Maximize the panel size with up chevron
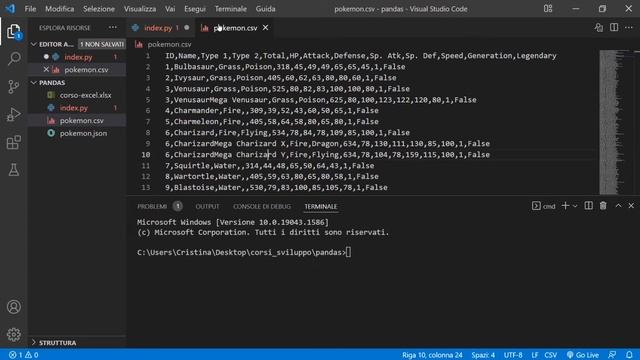 [618, 206]
